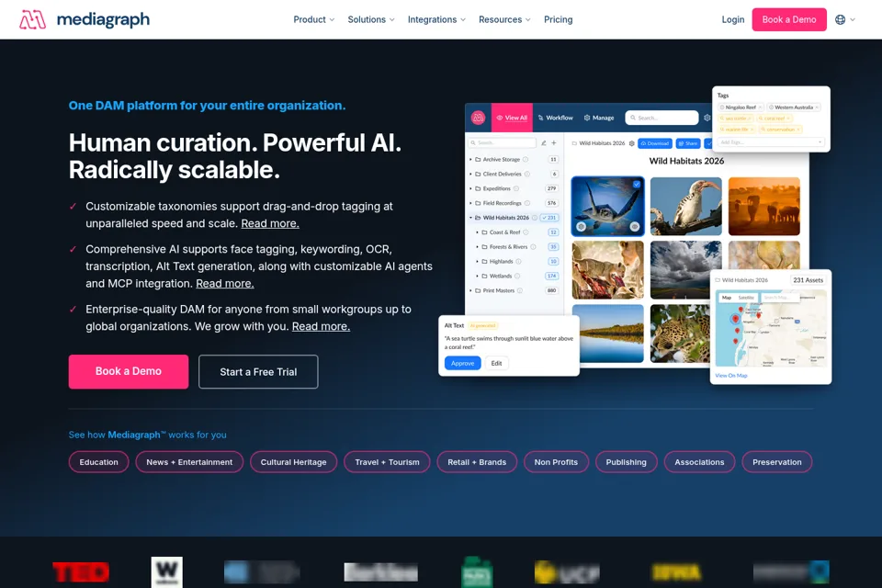
Task: Click the plus icon to add a folder
Action: click(553, 143)
